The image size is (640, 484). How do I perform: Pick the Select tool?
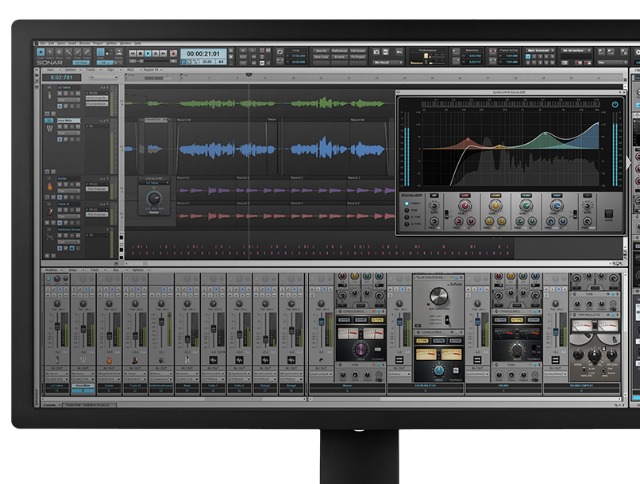(x=50, y=52)
